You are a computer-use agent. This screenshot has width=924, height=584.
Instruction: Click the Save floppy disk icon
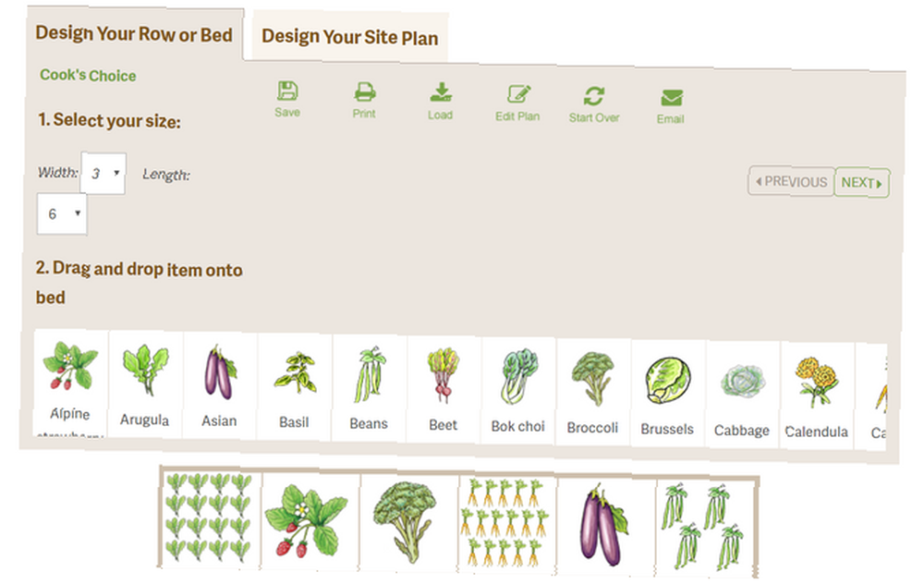coord(287,91)
